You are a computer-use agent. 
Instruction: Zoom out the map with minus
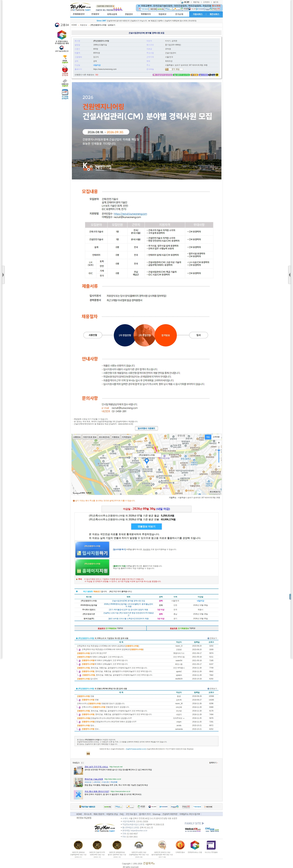pyautogui.click(x=219, y=466)
